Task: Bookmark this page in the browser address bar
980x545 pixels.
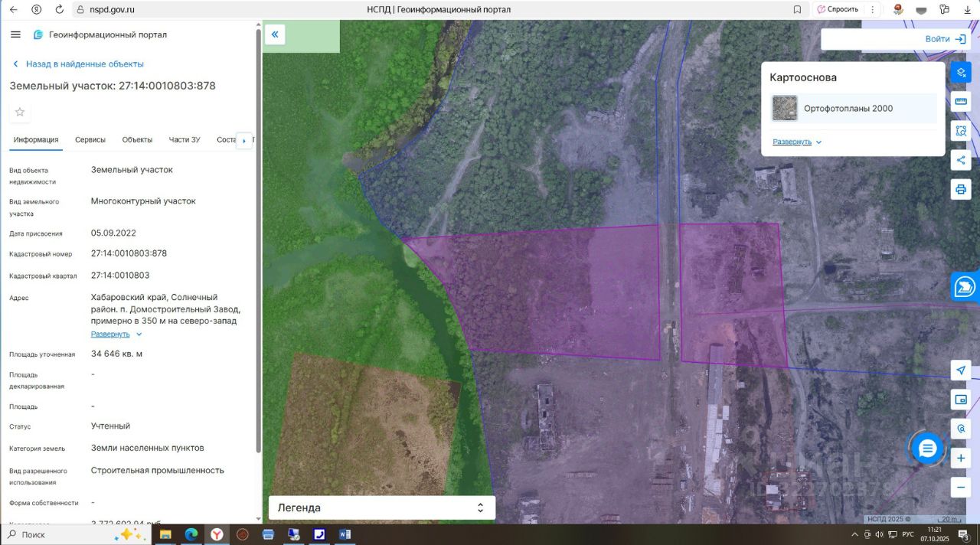Action: pyautogui.click(x=797, y=9)
